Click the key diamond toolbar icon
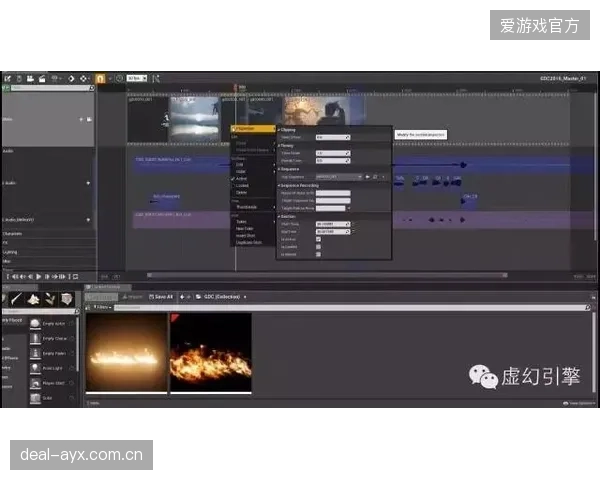This screenshot has height=480, width=600. pyautogui.click(x=71, y=79)
